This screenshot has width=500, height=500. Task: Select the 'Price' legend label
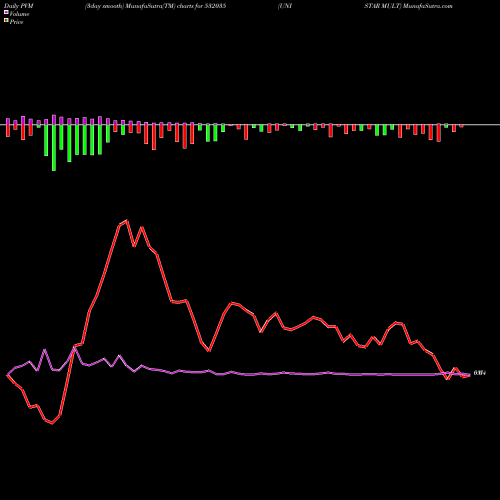point(16,22)
